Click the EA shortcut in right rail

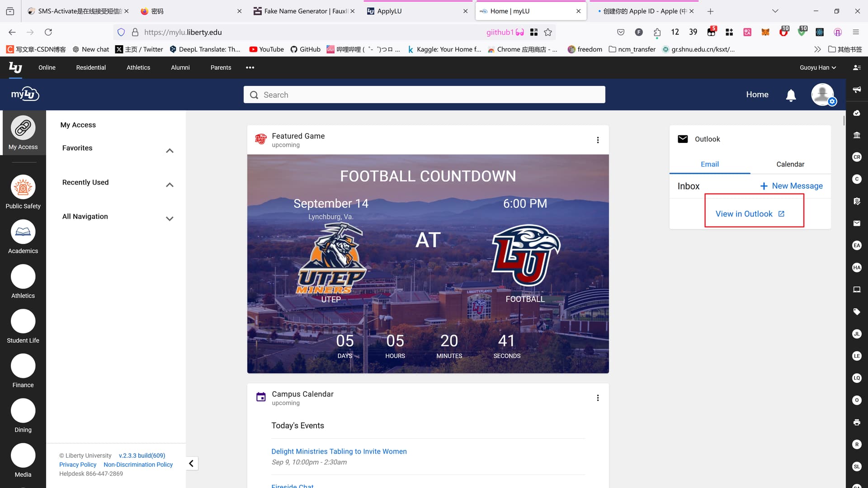tap(857, 245)
